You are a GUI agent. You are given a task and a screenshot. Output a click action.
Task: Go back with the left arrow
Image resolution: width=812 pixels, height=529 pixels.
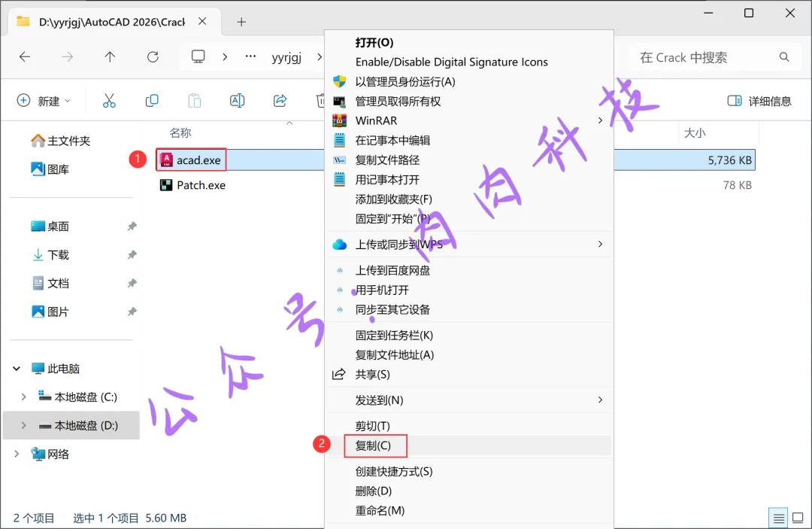[x=25, y=57]
